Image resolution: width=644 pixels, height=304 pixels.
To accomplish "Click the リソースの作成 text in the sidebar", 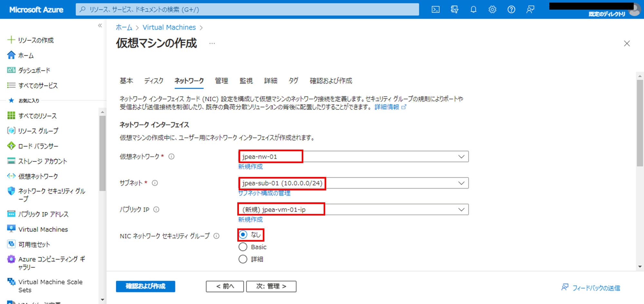I will pyautogui.click(x=36, y=40).
